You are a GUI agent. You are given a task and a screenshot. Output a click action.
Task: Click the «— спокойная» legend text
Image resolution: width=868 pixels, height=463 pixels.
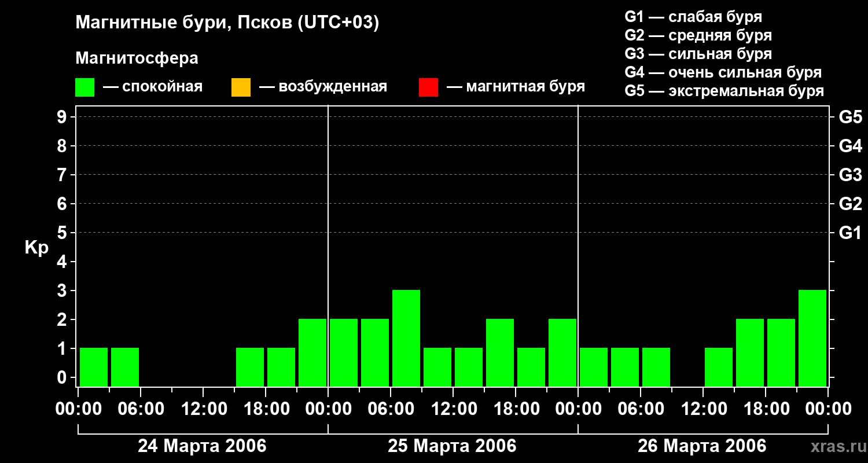click(x=153, y=87)
